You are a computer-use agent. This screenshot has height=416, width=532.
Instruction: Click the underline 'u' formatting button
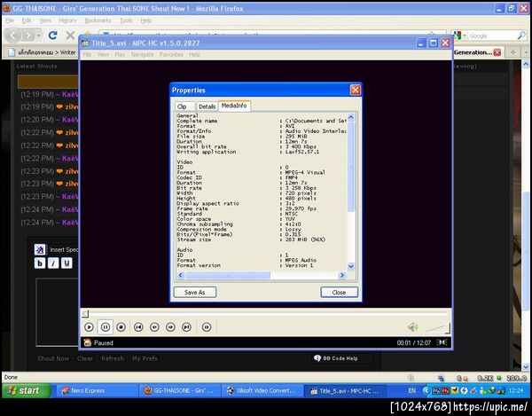coord(66,263)
